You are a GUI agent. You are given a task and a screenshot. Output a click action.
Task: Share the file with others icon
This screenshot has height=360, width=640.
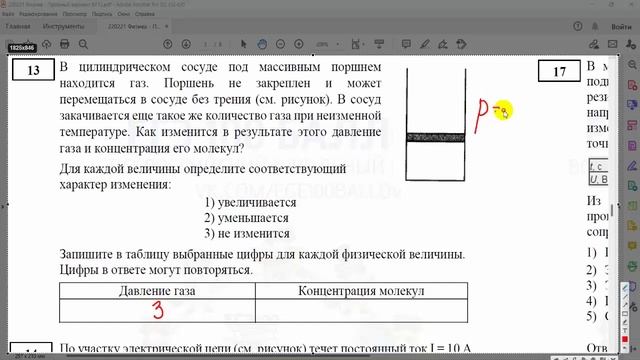click(x=631, y=44)
